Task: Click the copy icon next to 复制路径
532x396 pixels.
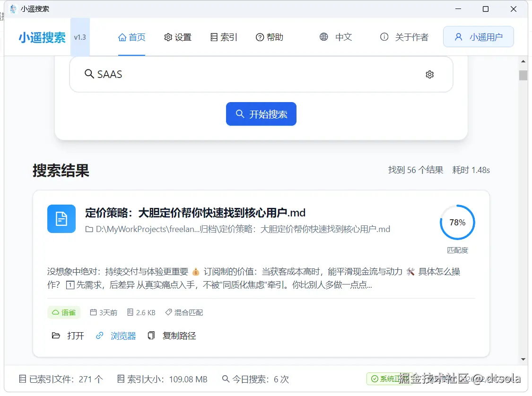Action: click(x=151, y=336)
